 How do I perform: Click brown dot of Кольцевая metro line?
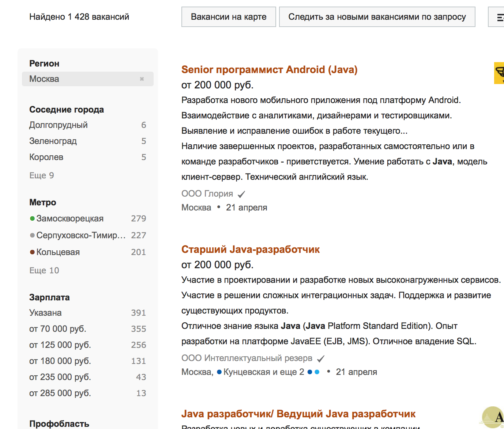click(32, 252)
